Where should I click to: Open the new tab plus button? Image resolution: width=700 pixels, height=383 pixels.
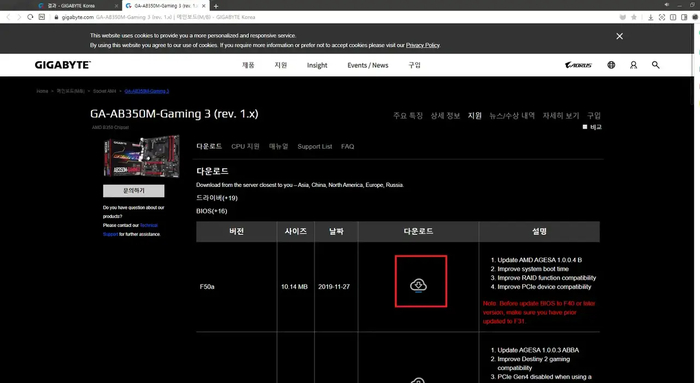[x=216, y=6]
